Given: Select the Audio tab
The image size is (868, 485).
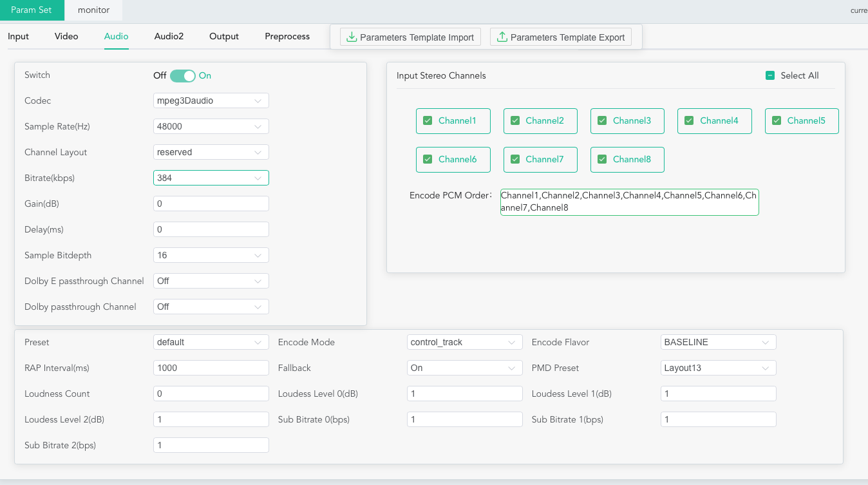Looking at the screenshot, I should click(x=117, y=36).
